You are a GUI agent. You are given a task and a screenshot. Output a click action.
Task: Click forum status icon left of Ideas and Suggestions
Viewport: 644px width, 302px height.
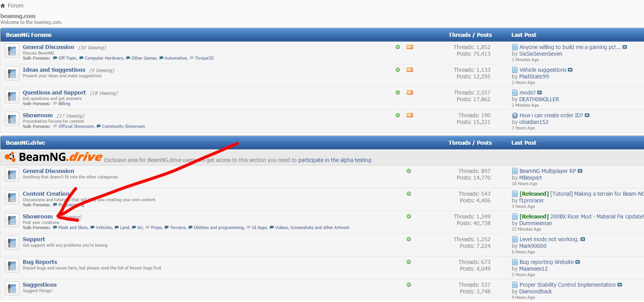coord(12,73)
